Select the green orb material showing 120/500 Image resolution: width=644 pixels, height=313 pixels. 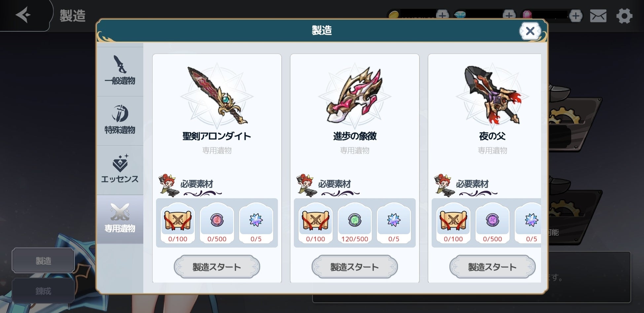[x=355, y=223]
